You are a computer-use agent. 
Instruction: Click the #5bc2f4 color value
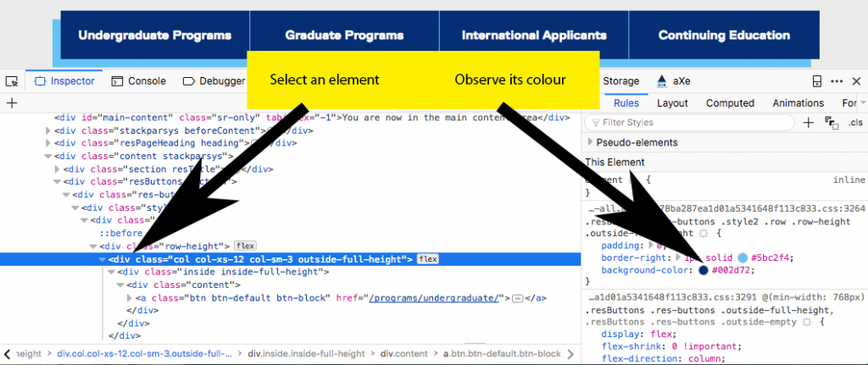click(x=771, y=257)
